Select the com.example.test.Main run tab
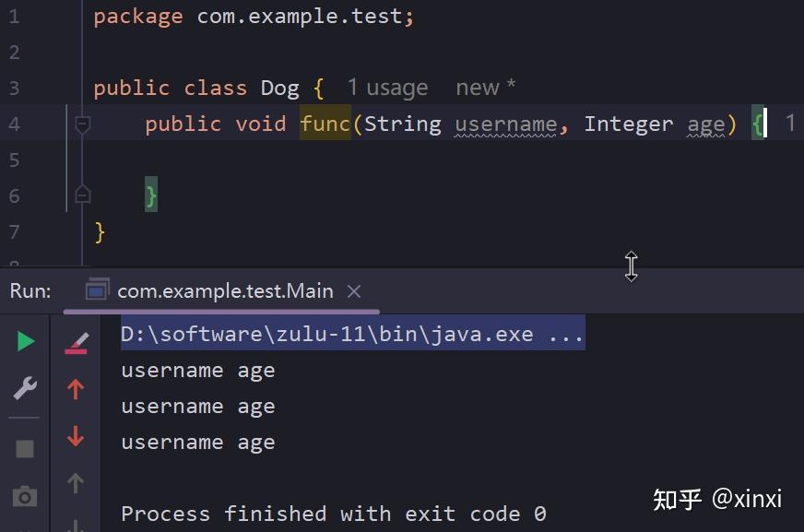804x532 pixels. click(224, 291)
